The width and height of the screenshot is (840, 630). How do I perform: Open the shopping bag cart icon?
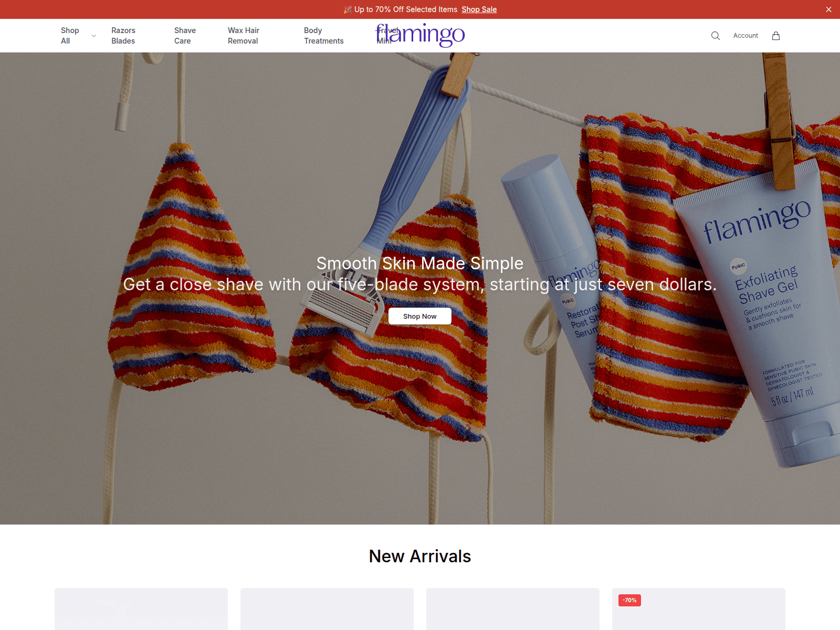click(776, 36)
